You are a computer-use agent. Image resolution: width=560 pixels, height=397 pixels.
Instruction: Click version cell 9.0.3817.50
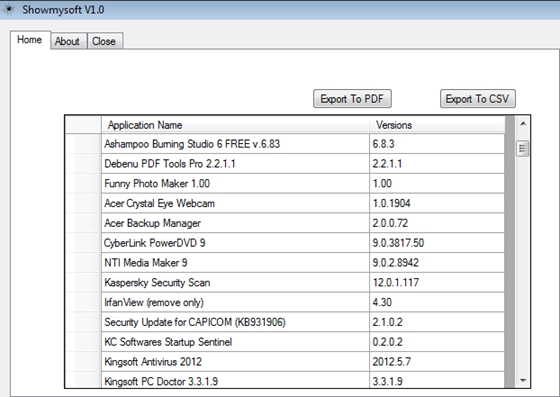coord(437,243)
